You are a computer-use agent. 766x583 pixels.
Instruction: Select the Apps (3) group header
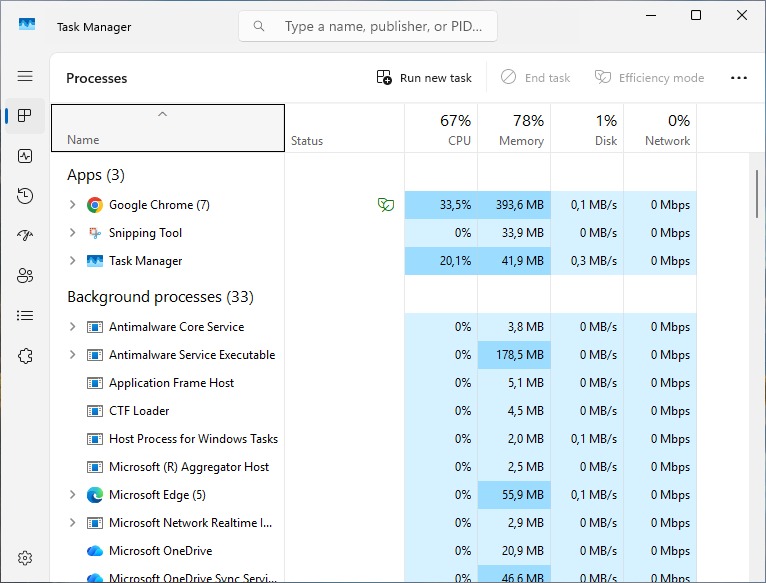(96, 175)
